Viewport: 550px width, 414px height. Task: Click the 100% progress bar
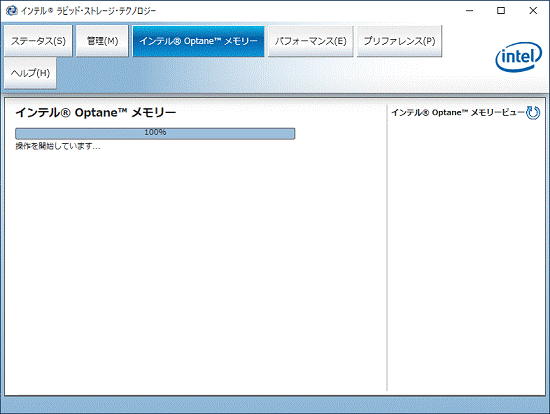(155, 133)
